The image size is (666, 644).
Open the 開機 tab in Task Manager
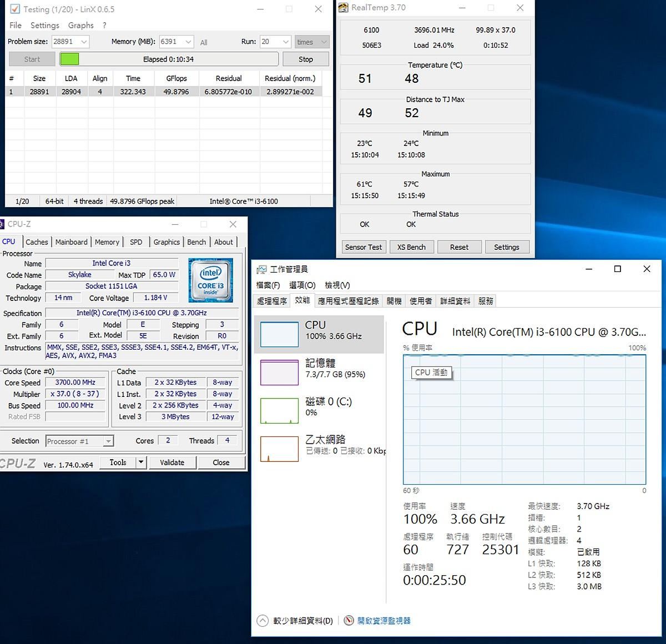click(x=394, y=301)
